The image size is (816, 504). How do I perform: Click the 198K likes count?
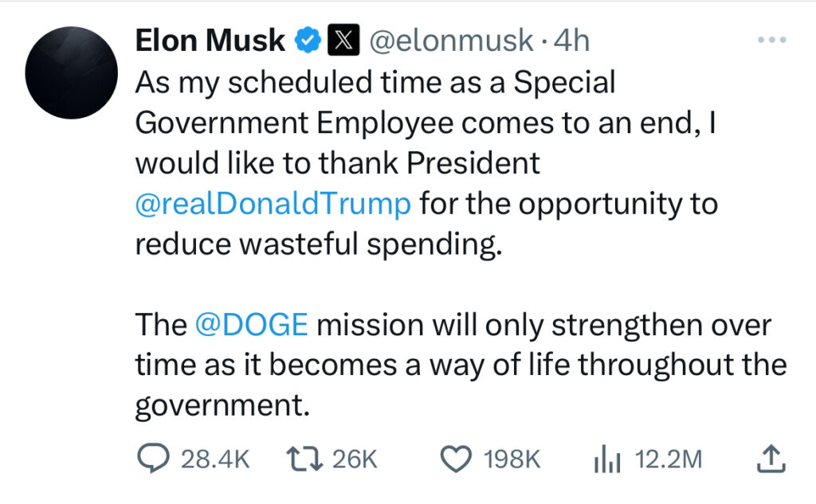512,459
